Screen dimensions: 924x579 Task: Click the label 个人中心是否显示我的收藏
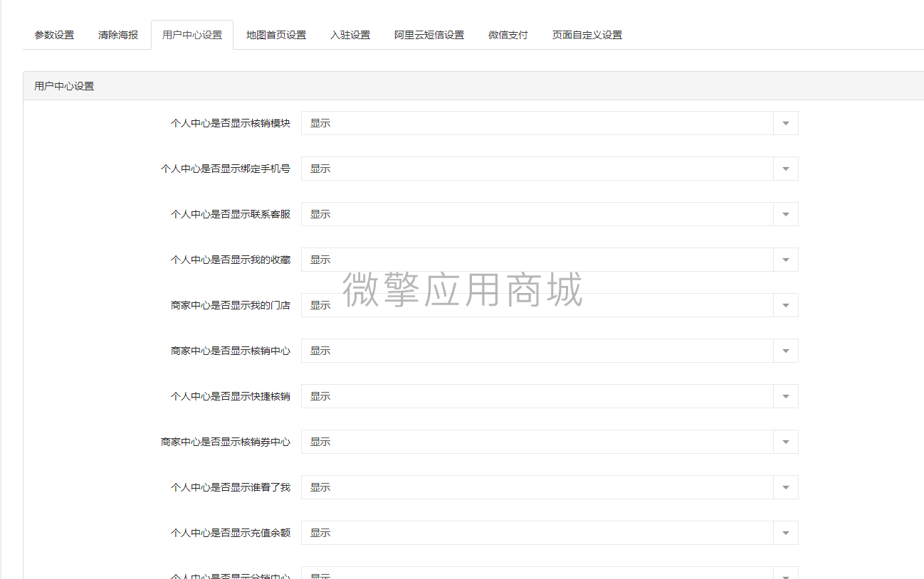(231, 260)
